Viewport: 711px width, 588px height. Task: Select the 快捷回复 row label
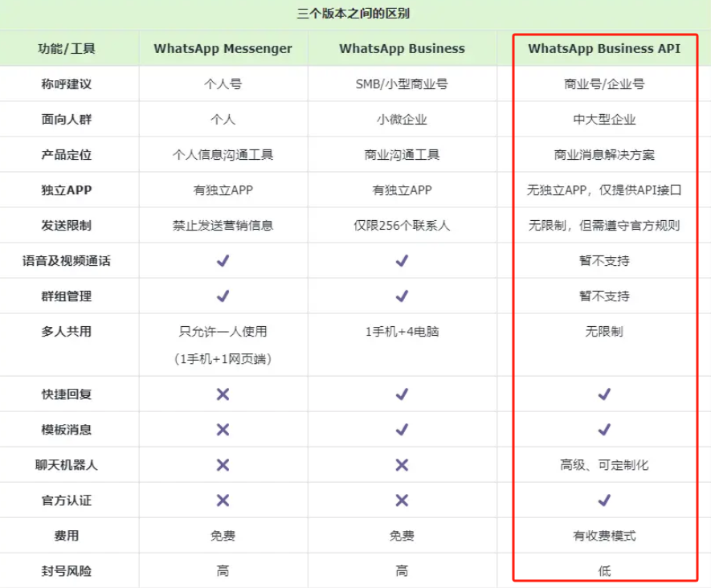pyautogui.click(x=67, y=394)
